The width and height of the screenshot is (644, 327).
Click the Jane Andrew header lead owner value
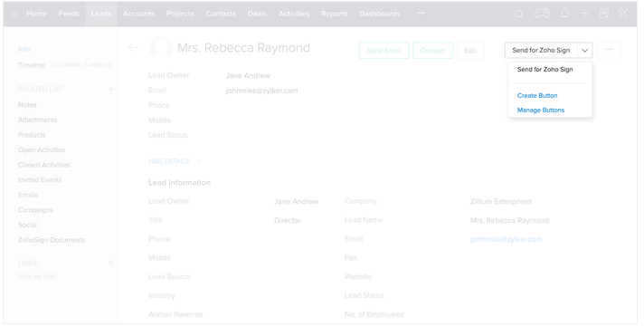[x=248, y=76]
